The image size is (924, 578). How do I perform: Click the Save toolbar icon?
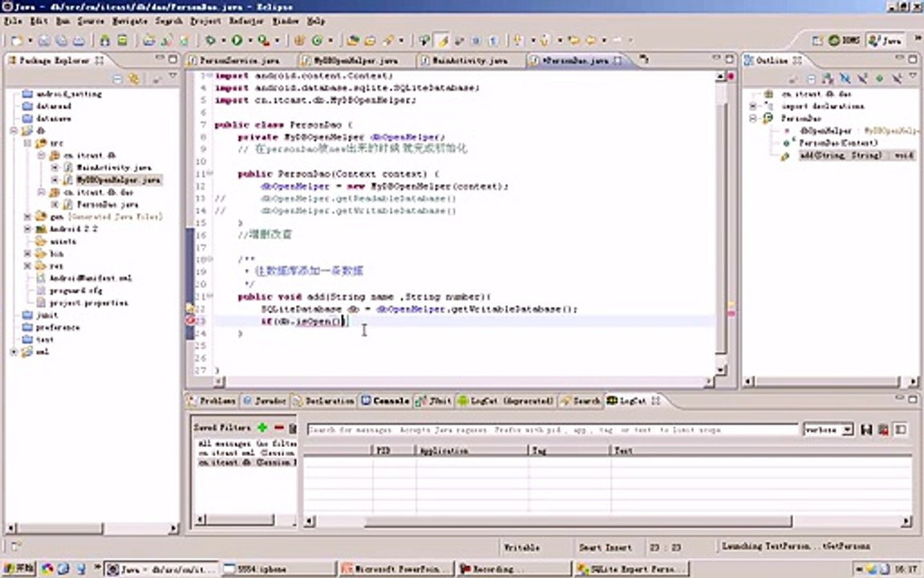click(44, 41)
